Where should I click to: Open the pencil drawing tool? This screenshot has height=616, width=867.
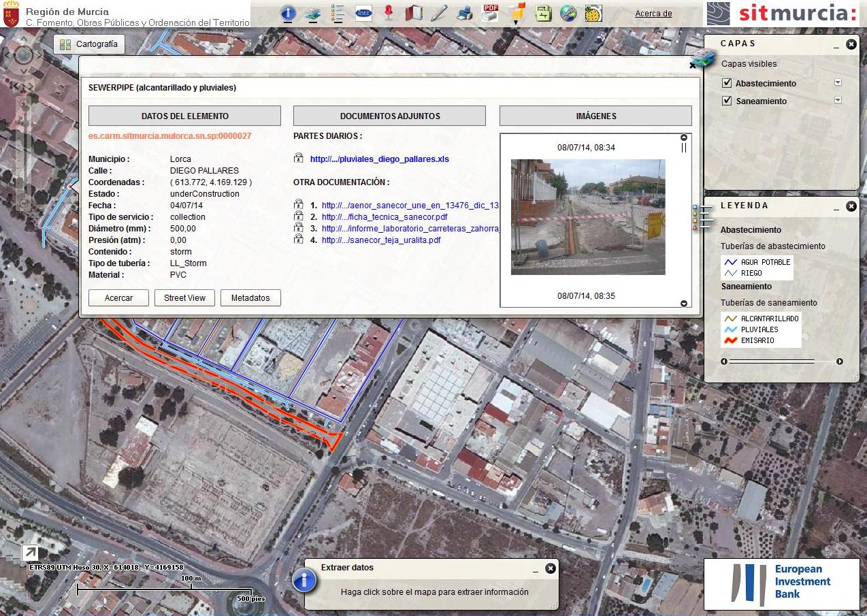click(x=439, y=13)
